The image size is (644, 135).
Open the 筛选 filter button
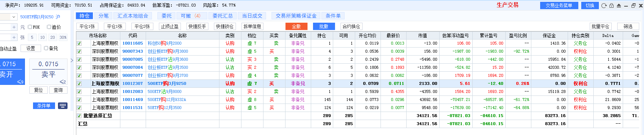pyautogui.click(x=628, y=26)
